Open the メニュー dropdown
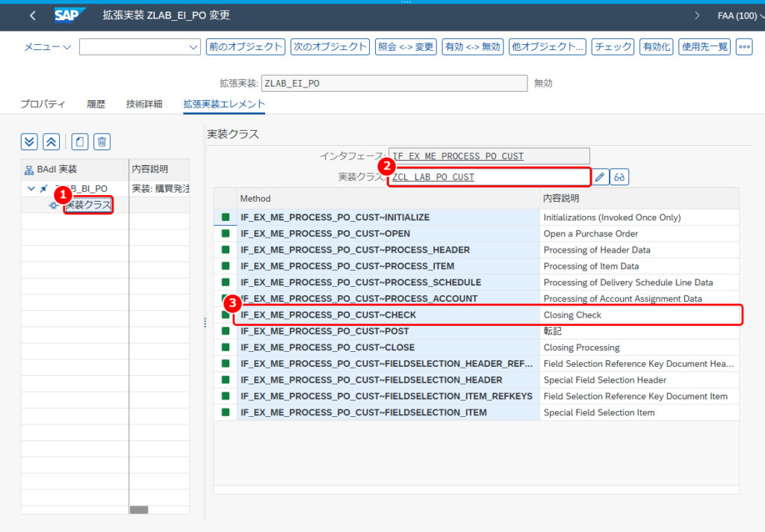The height and width of the screenshot is (532, 765). click(48, 47)
